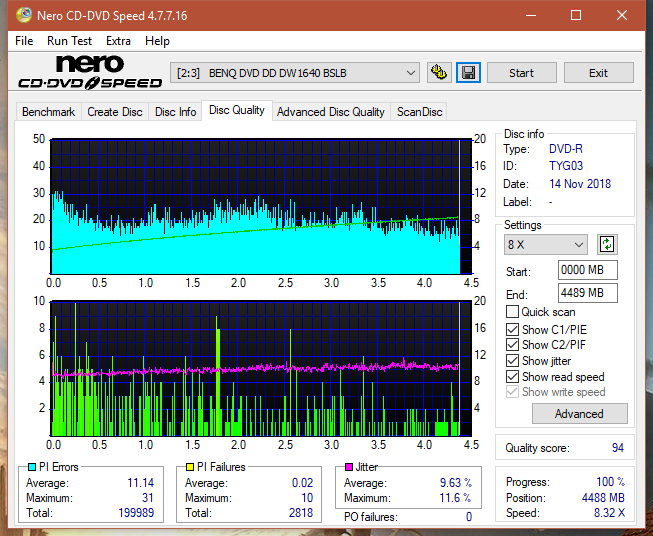Open the Run Test menu
This screenshot has height=536, width=653.
coord(69,41)
